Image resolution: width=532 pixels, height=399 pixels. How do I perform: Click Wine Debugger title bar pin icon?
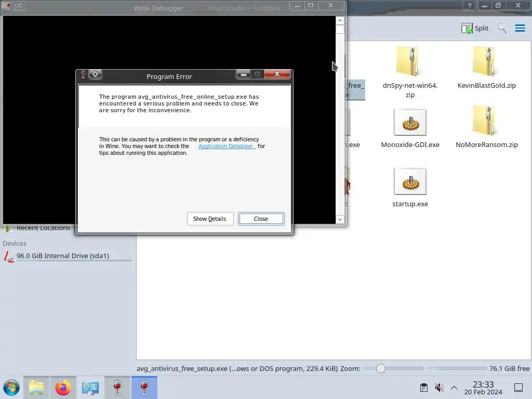coord(20,5)
